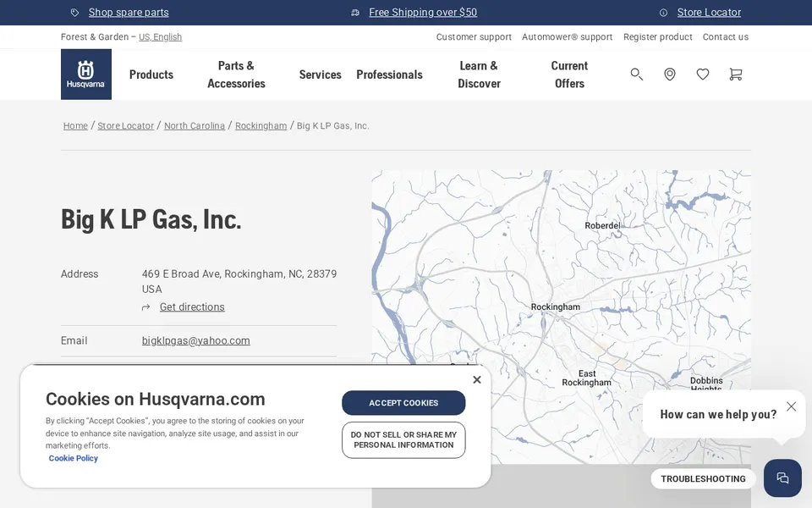Click the Husqvarna logo
Image resolution: width=812 pixels, height=508 pixels.
(86, 75)
